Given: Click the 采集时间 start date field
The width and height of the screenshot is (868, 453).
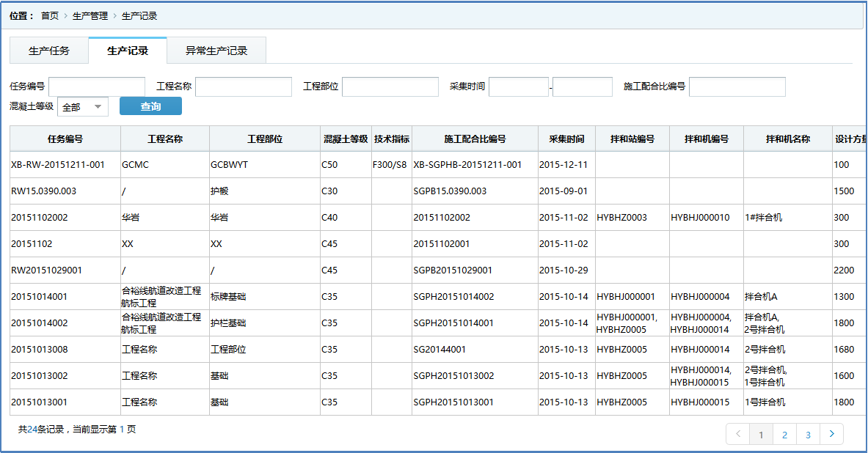Looking at the screenshot, I should pos(518,86).
